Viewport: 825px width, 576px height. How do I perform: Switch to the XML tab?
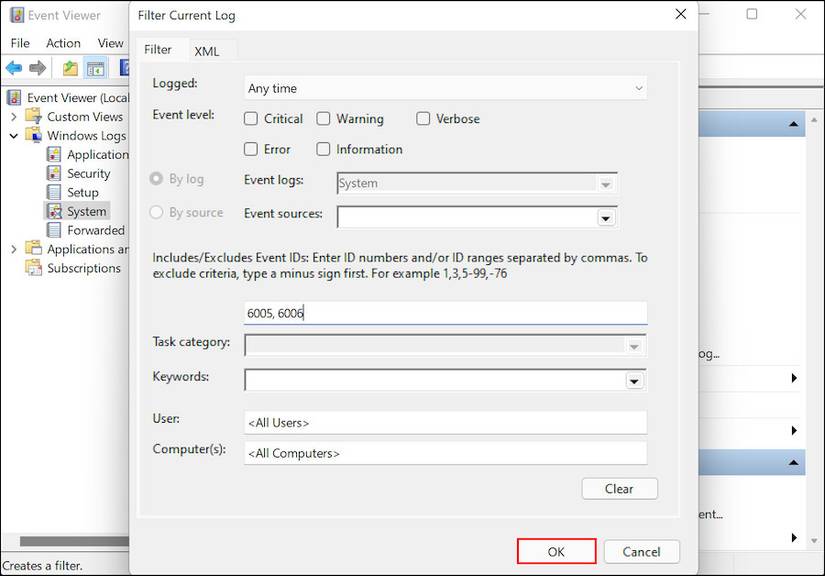point(207,51)
